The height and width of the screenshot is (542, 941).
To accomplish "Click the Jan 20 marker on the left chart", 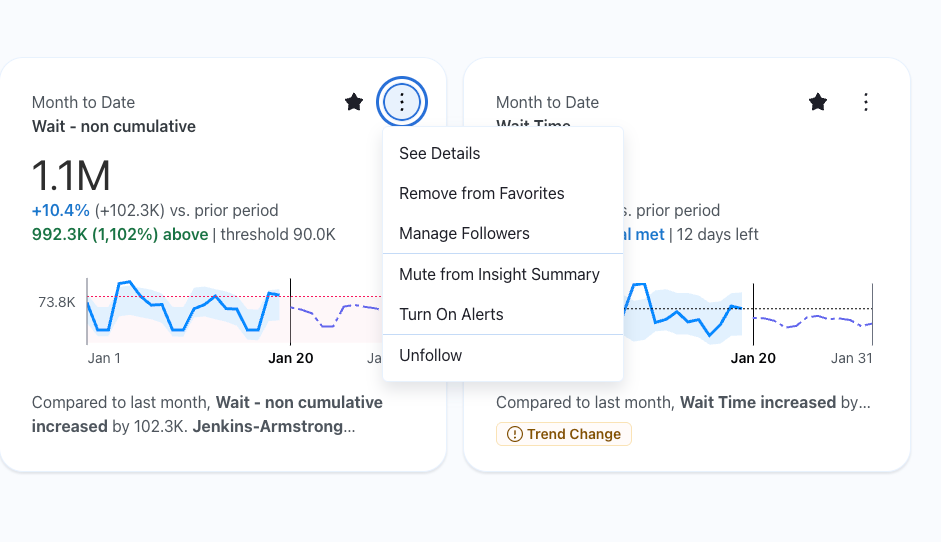I will coord(290,358).
